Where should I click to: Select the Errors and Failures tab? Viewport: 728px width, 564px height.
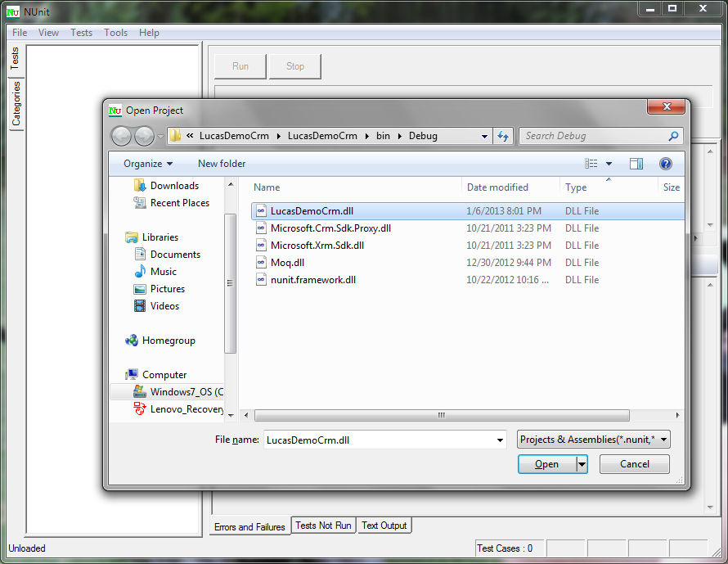click(249, 526)
